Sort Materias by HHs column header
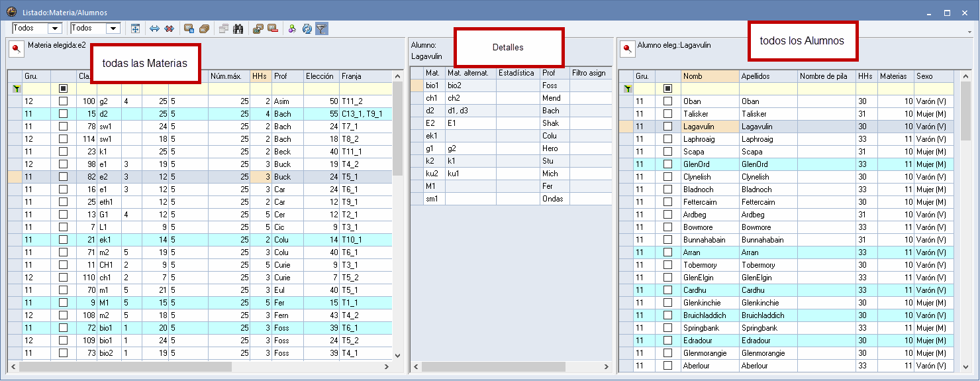Viewport: 980px width, 381px height. [261, 76]
